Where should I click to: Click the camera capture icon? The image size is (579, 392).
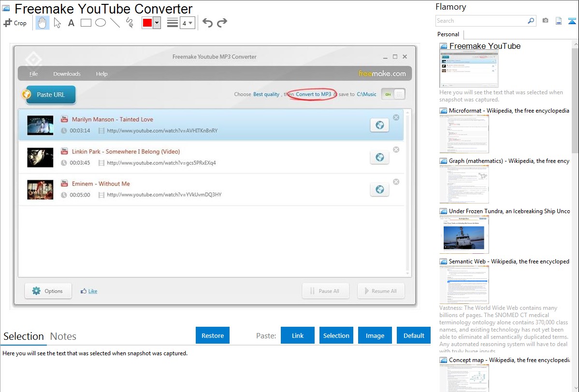(545, 21)
